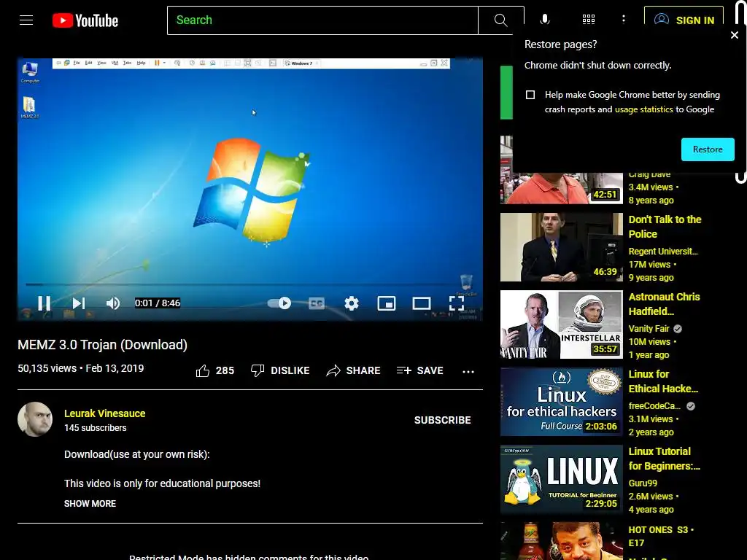747x560 pixels.
Task: Visit the Guru99 channel
Action: 643,483
